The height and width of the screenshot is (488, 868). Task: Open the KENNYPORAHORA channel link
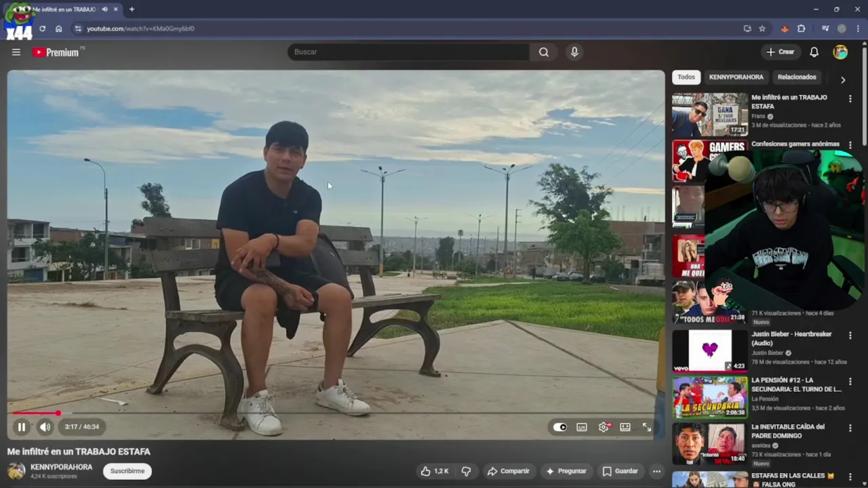pyautogui.click(x=61, y=467)
